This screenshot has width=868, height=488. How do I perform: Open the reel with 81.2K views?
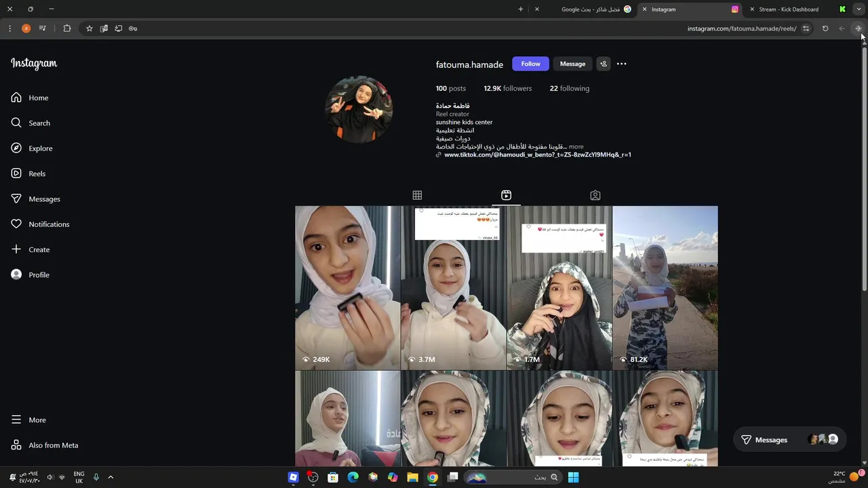coord(665,287)
